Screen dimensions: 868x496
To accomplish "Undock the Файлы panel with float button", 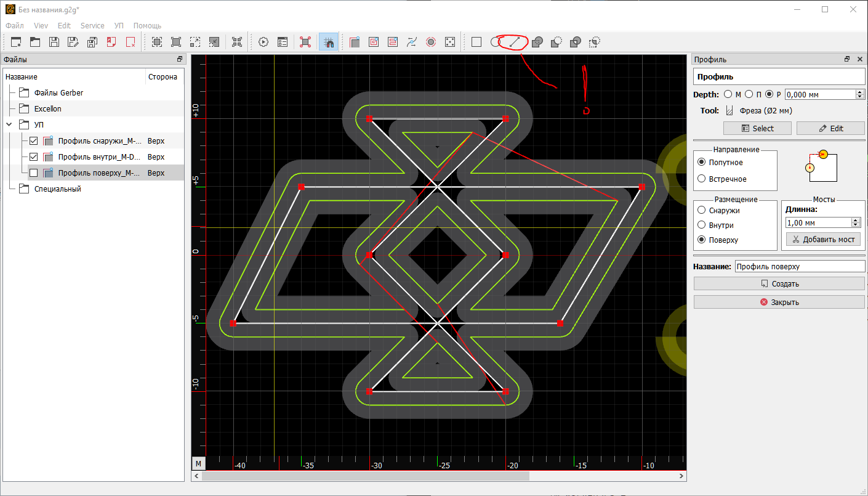I will pyautogui.click(x=179, y=59).
